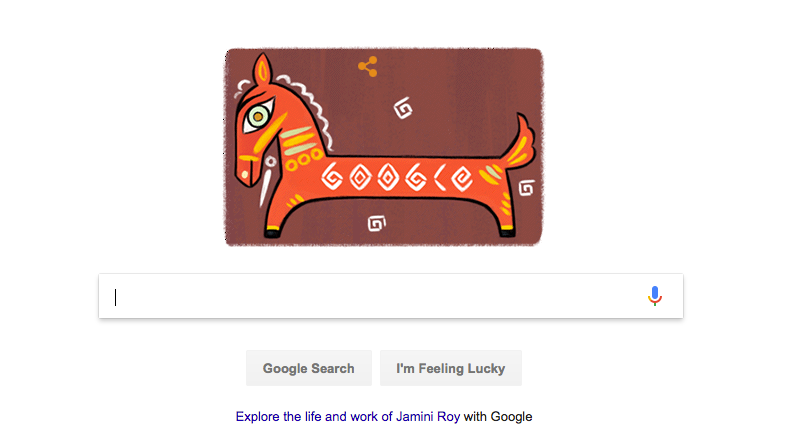This screenshot has width=793, height=448.
Task: Click the white spiral above the horse's back
Action: [x=403, y=108]
